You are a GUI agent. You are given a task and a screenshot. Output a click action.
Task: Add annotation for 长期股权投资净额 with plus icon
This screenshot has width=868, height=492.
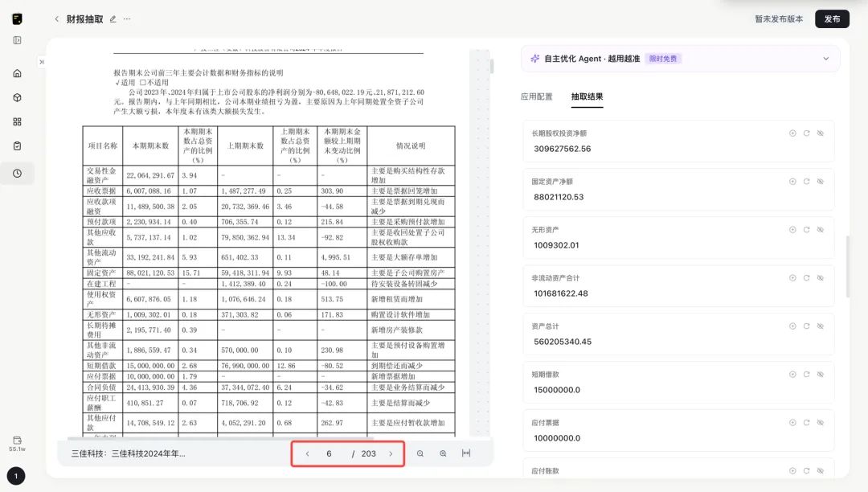[x=792, y=133]
